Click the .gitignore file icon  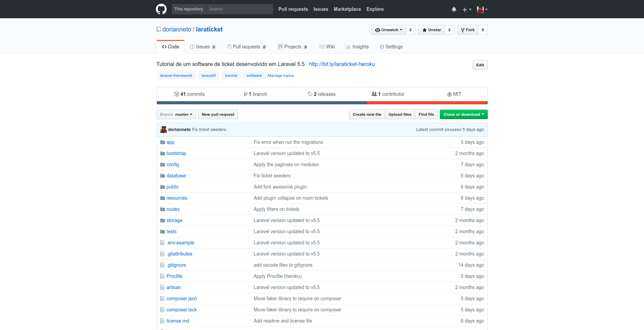[x=162, y=265]
